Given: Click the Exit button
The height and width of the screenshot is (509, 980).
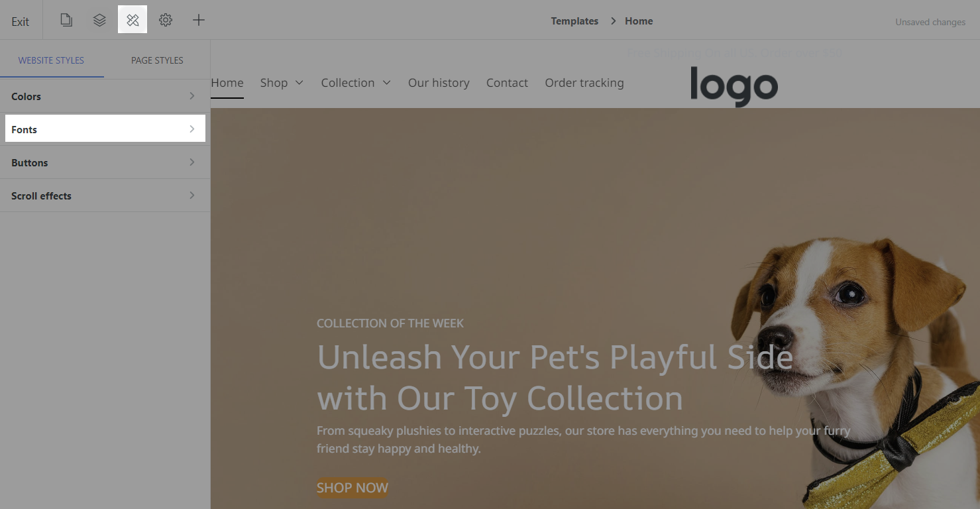Looking at the screenshot, I should click(x=21, y=21).
